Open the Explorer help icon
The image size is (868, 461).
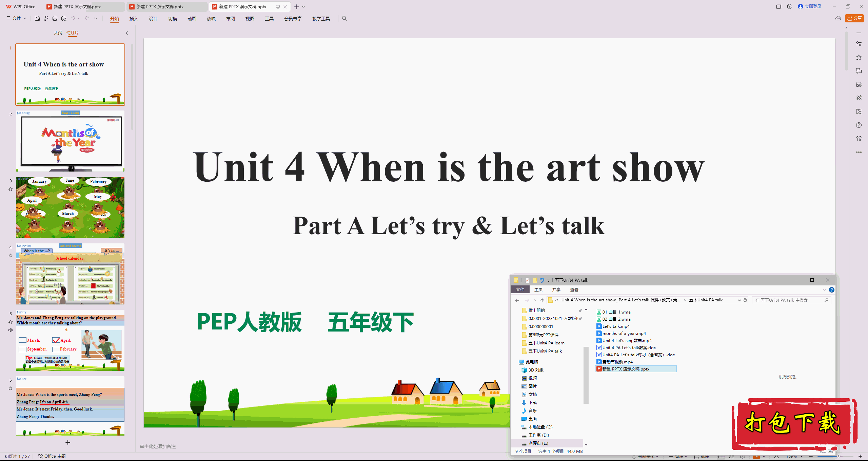pyautogui.click(x=831, y=290)
